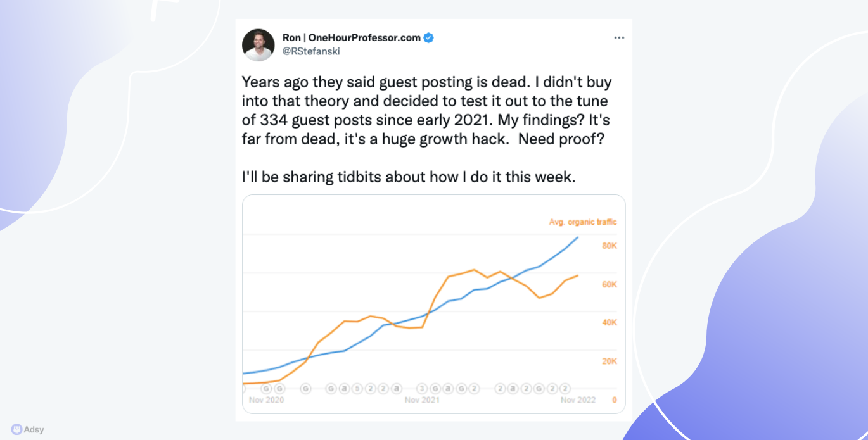Image resolution: width=868 pixels, height=440 pixels.
Task: Click the rightmost '2' timeline marker
Action: pyautogui.click(x=565, y=388)
